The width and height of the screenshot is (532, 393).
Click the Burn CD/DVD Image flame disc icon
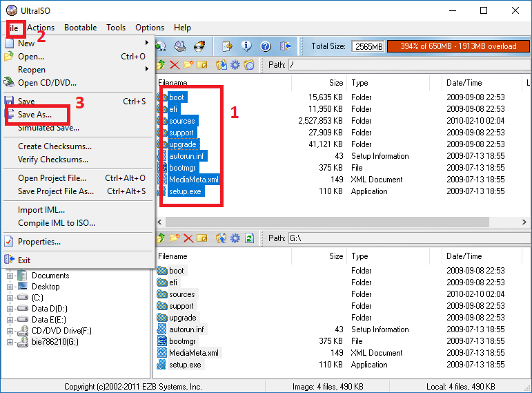(x=199, y=46)
